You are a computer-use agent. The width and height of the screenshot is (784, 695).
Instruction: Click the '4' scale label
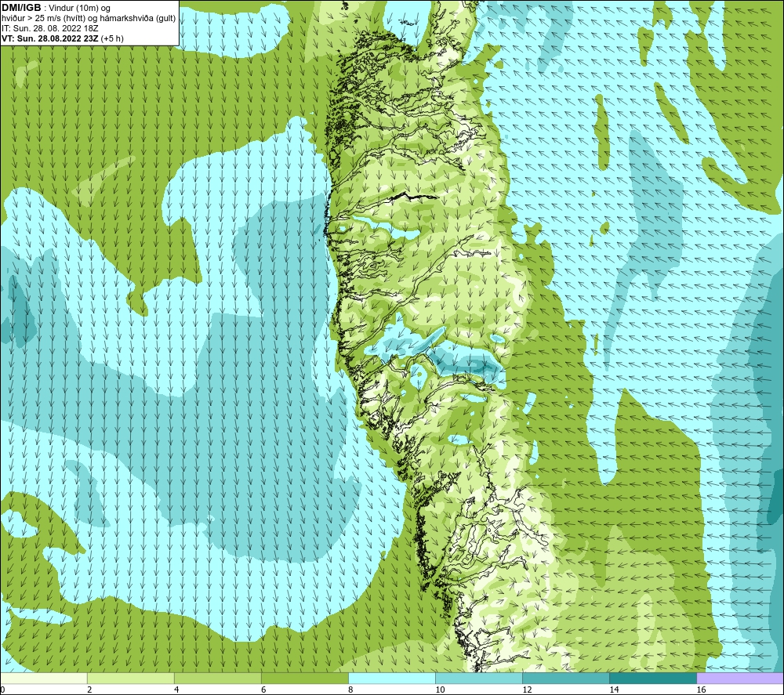[176, 690]
